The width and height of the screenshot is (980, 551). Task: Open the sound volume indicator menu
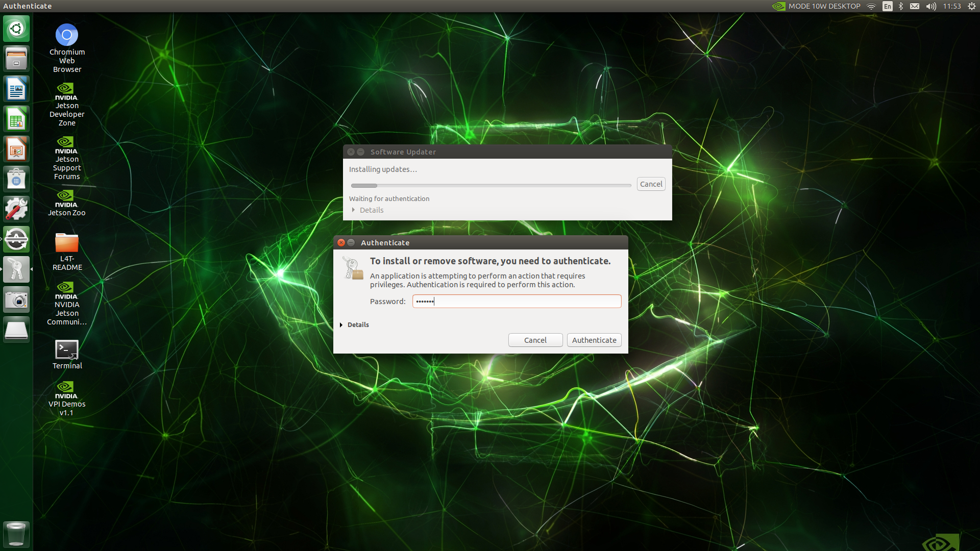click(x=931, y=6)
